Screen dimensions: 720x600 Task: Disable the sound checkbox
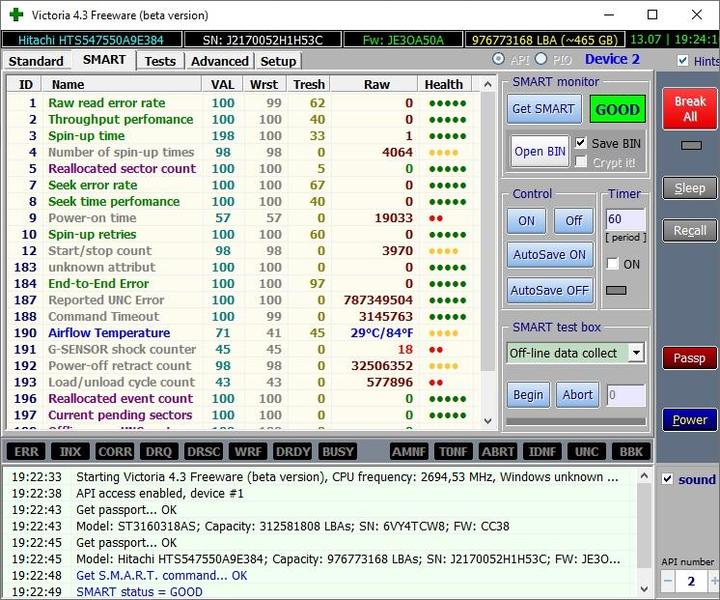pyautogui.click(x=668, y=479)
